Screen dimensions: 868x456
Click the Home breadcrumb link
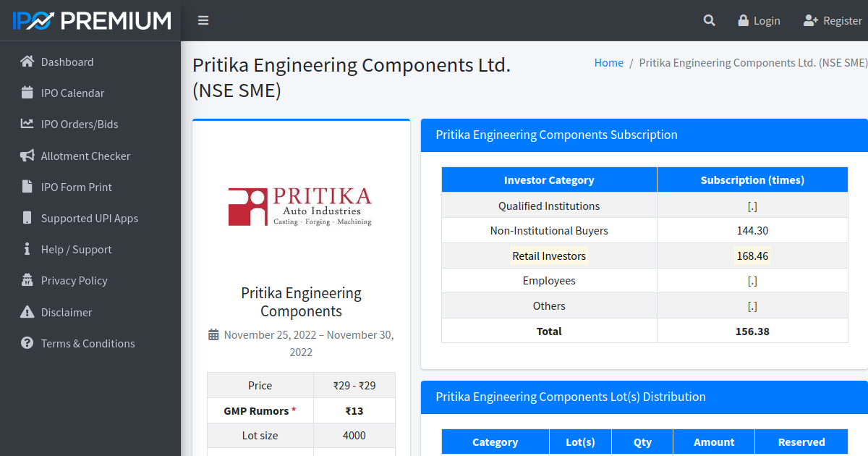[x=608, y=62]
